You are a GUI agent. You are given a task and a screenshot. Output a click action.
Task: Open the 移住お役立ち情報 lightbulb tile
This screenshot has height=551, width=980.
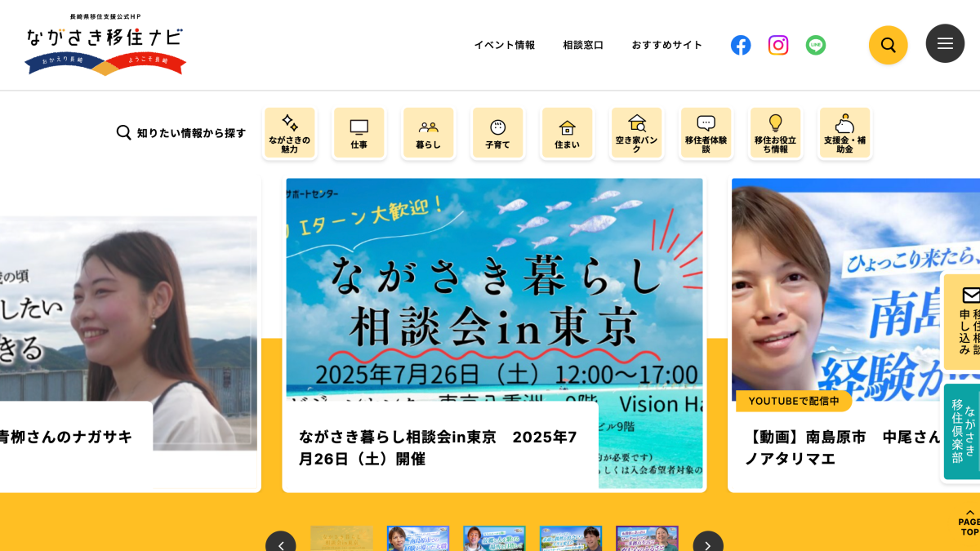tap(776, 133)
